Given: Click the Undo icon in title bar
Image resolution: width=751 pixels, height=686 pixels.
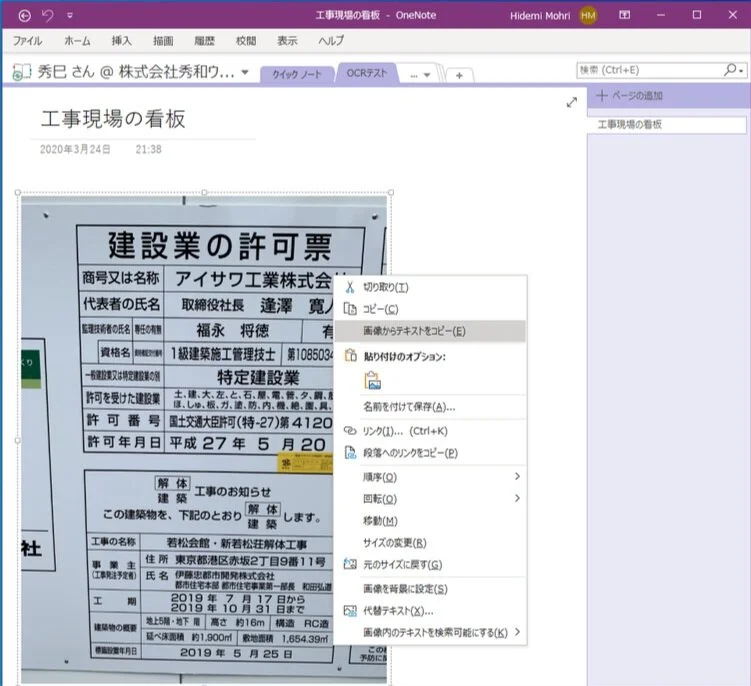Looking at the screenshot, I should (x=47, y=15).
